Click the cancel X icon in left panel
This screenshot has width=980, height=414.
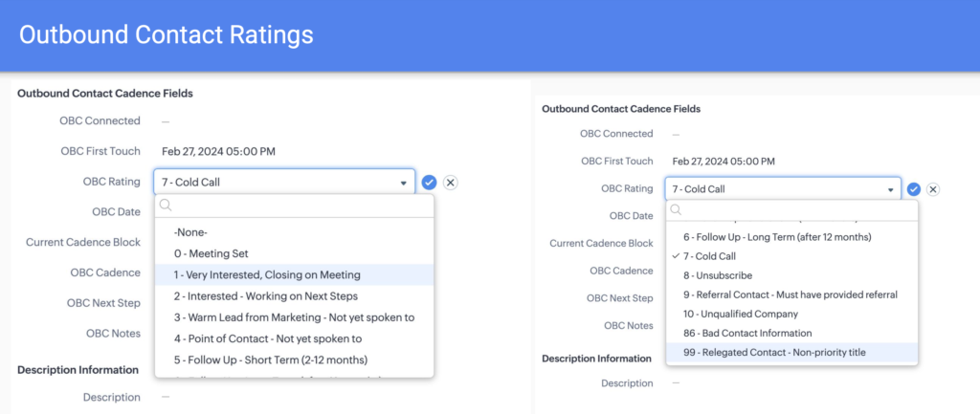(451, 182)
